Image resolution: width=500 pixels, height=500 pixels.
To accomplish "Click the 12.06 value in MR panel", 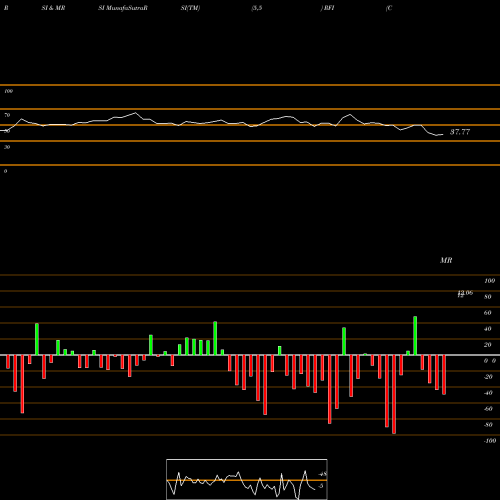I will tap(465, 293).
